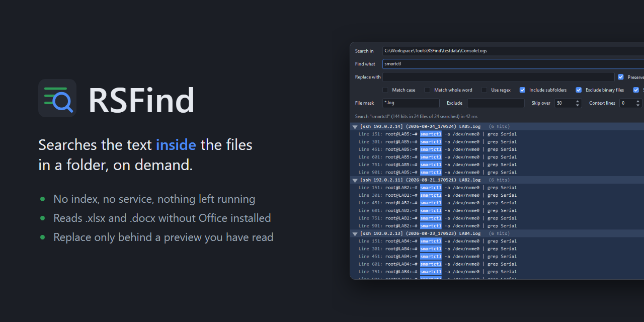Click the '(6 hits)' count beside LAB4.log
The height and width of the screenshot is (322, 644).
point(499,233)
